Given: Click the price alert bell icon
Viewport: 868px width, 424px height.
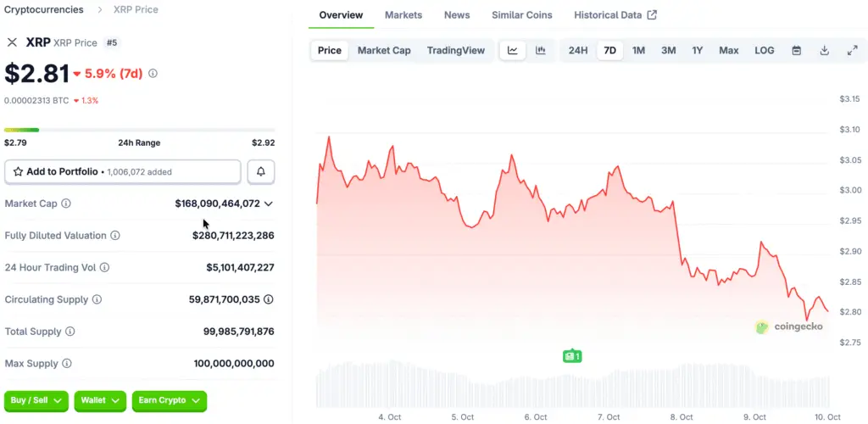Looking at the screenshot, I should coord(261,171).
